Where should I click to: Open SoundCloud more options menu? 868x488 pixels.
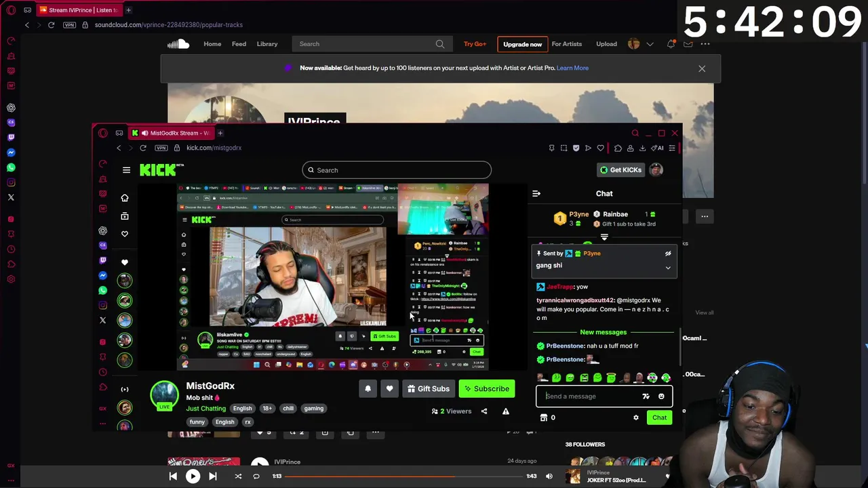[x=705, y=44]
